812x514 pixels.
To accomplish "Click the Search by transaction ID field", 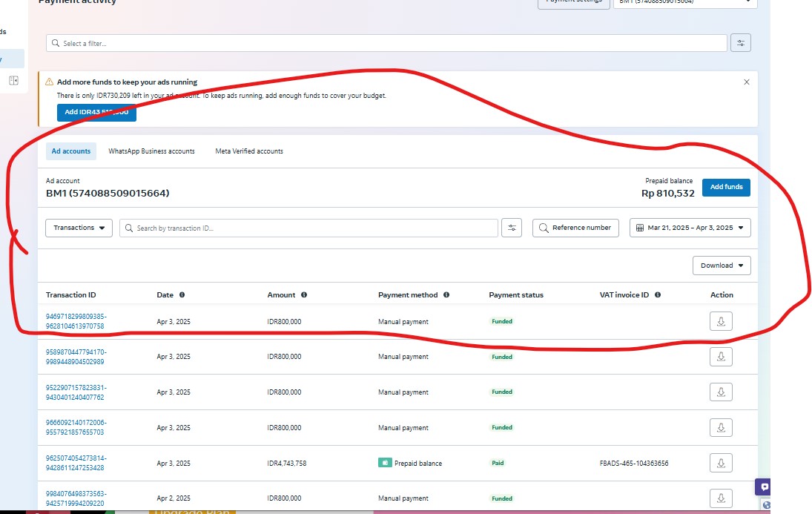I will (x=311, y=228).
